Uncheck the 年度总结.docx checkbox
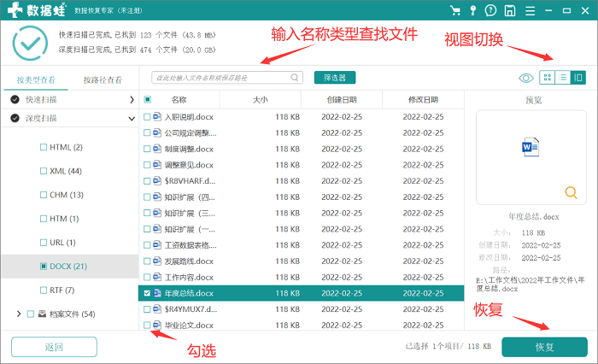The image size is (598, 364). 147,293
